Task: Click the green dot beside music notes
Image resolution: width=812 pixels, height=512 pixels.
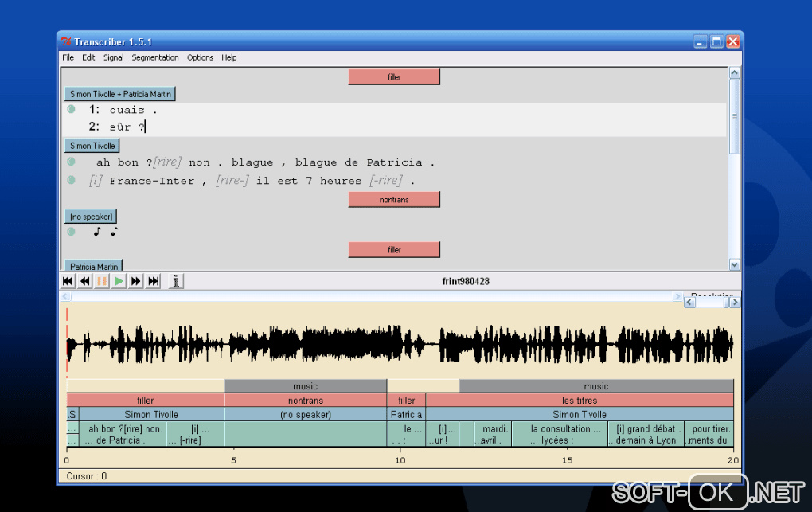Action: coord(71,232)
